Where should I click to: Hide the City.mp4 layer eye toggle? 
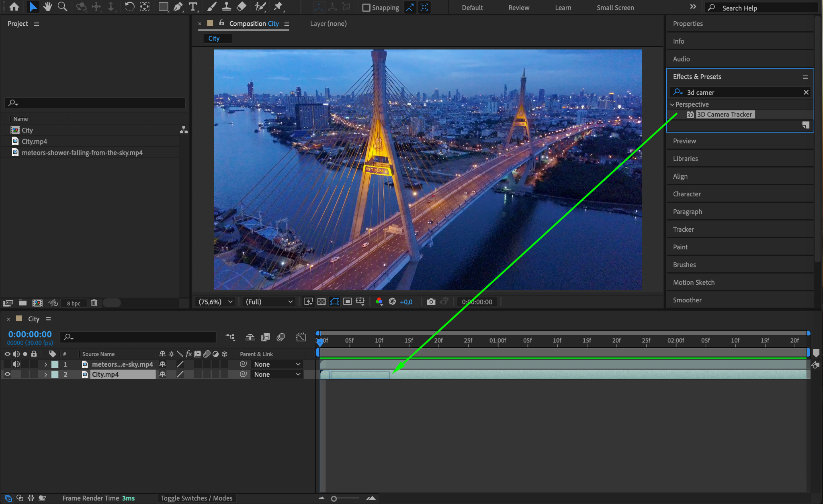point(7,374)
